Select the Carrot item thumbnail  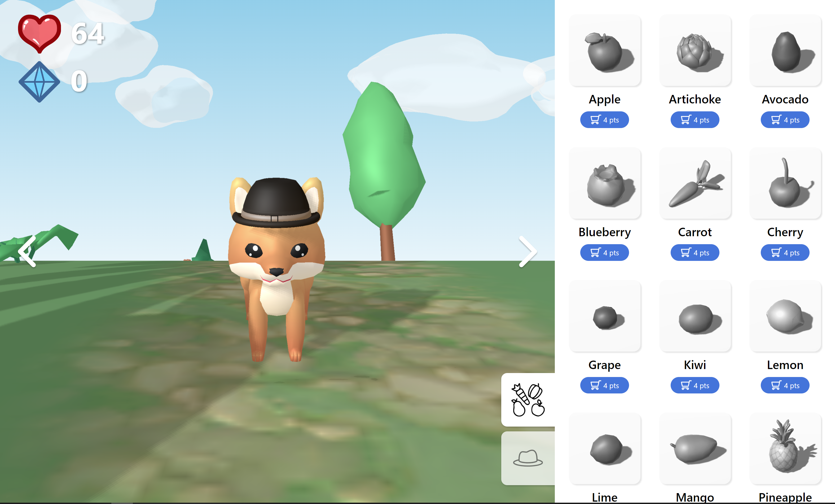695,183
